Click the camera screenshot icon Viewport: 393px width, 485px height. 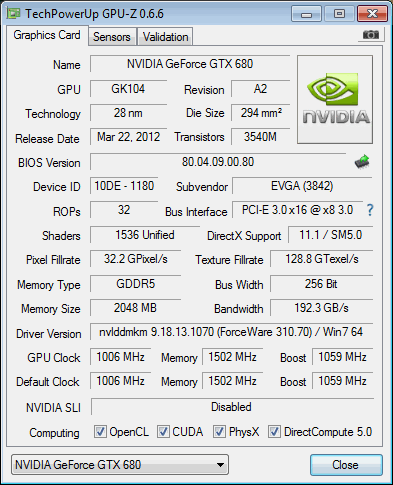371,35
